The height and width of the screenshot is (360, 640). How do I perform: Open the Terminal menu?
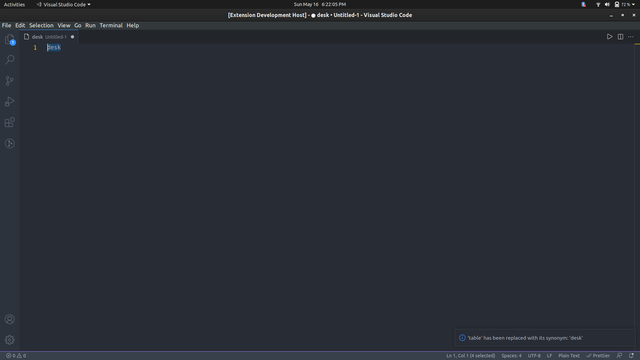[111, 25]
